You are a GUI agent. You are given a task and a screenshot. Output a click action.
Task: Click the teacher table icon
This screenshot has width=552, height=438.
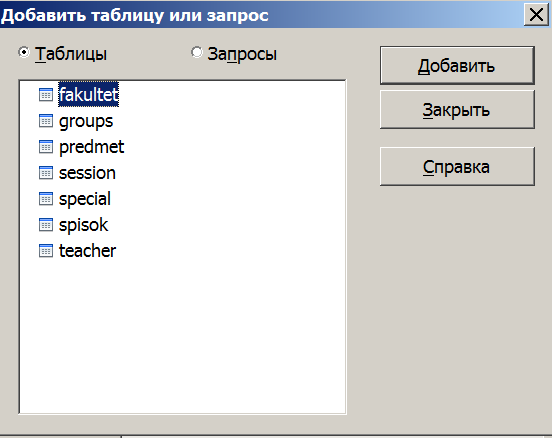click(46, 251)
